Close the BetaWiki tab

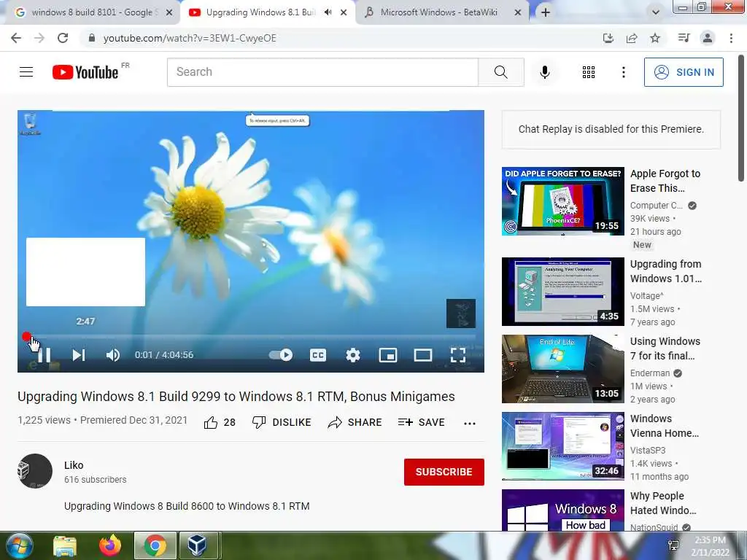tap(518, 13)
